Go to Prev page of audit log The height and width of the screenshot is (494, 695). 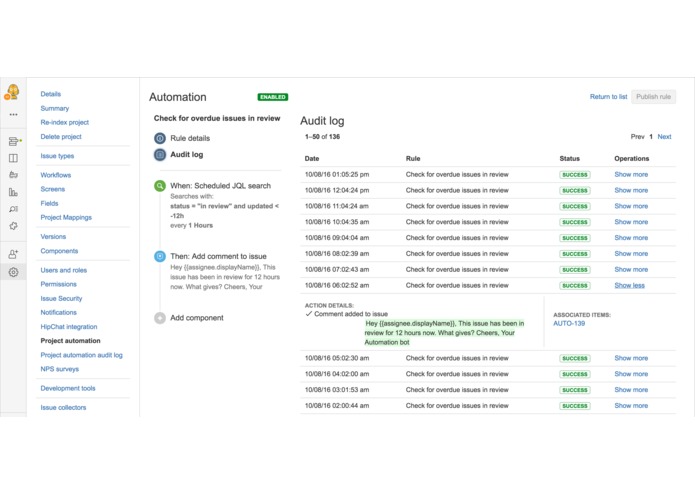tap(637, 137)
